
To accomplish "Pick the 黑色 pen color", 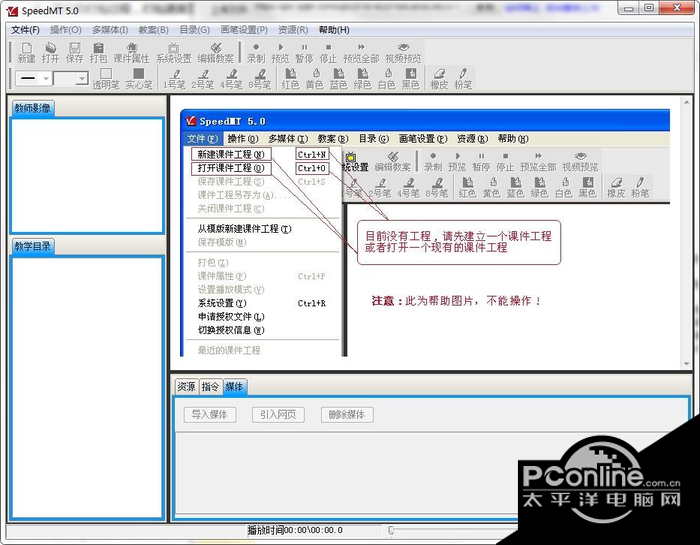I will tap(411, 79).
